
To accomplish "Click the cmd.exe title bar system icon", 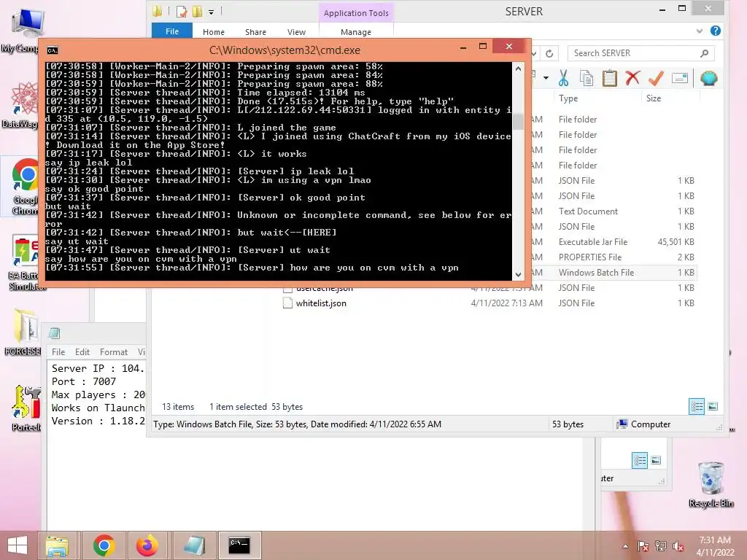I will pos(53,50).
